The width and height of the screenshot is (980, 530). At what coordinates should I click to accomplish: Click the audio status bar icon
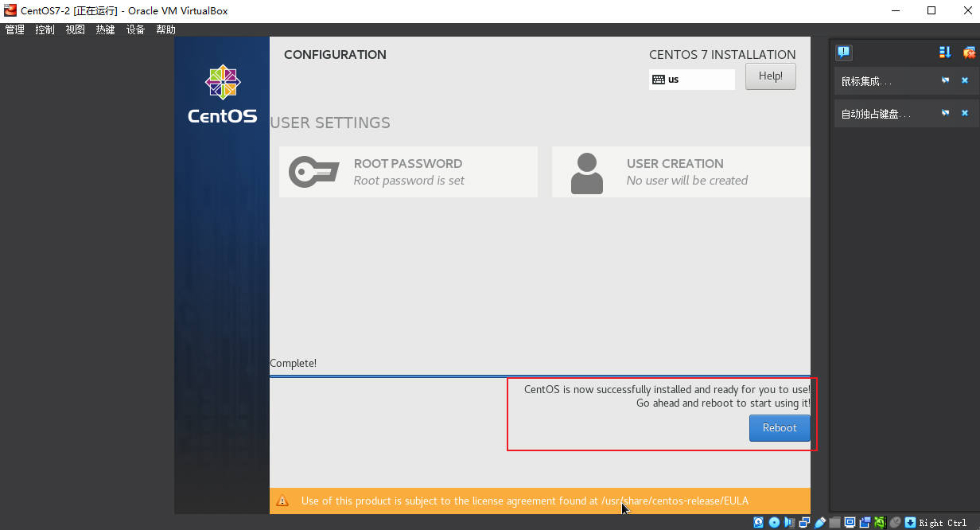[x=789, y=522]
